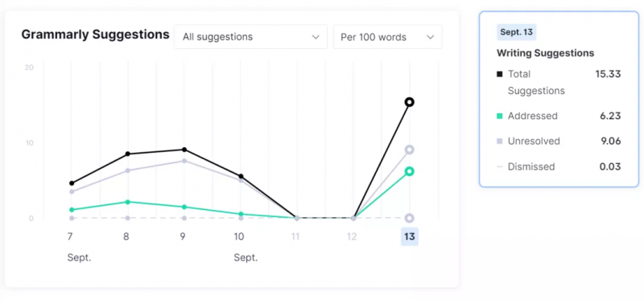Open the All suggestions dropdown

pos(250,37)
